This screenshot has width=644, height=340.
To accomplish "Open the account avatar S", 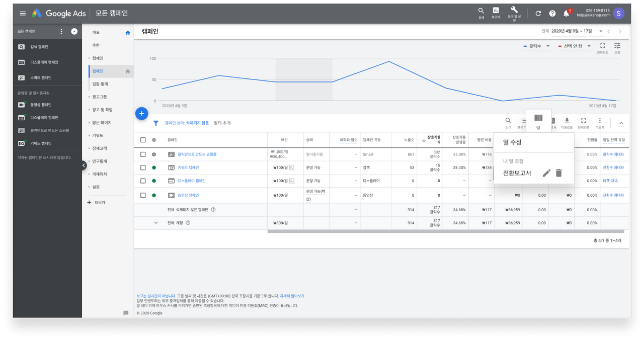I will click(619, 14).
